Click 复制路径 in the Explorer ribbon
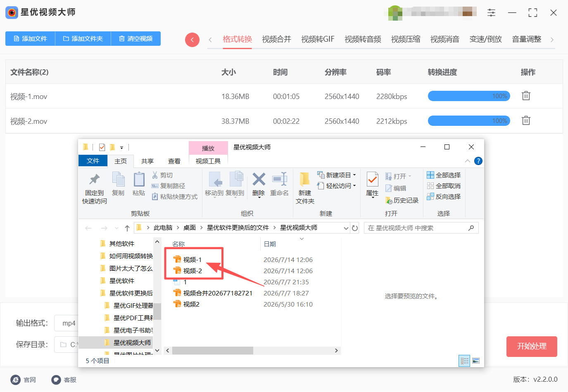The width and height of the screenshot is (568, 392). pos(168,186)
